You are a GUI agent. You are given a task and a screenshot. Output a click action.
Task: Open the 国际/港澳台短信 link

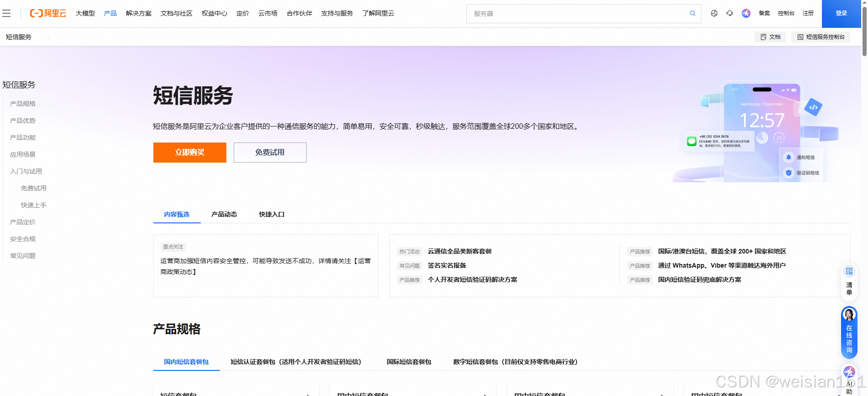click(x=722, y=251)
